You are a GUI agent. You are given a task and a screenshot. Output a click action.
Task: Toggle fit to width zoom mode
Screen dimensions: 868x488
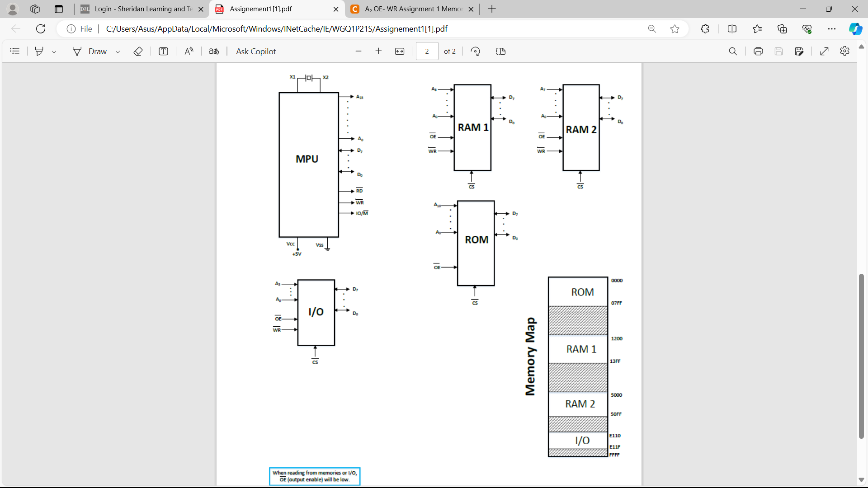[x=400, y=51]
